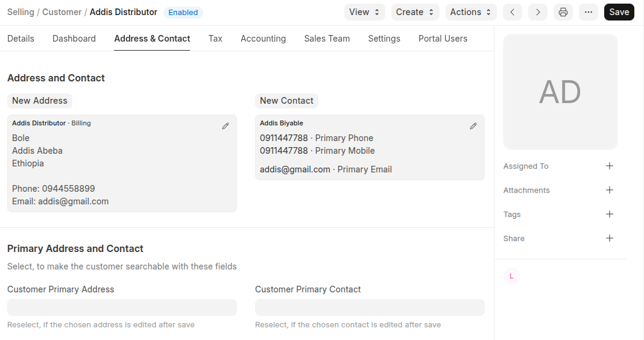This screenshot has width=644, height=340.
Task: Focus the Customer Primary Address field
Action: coord(122,307)
